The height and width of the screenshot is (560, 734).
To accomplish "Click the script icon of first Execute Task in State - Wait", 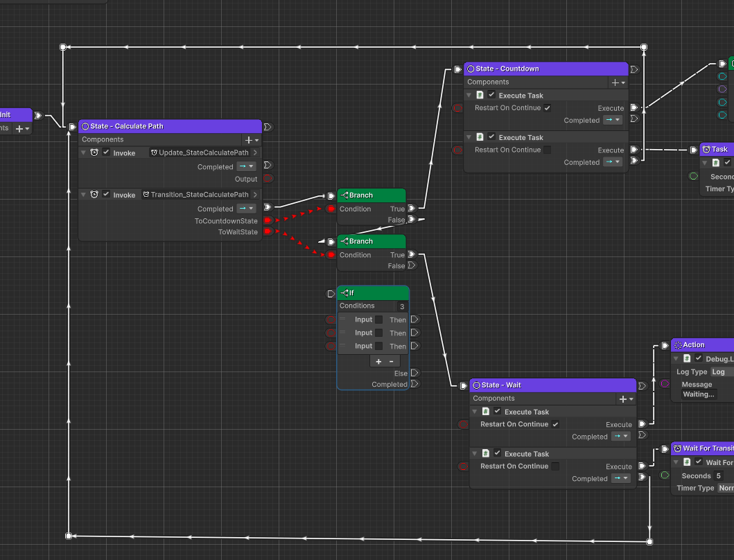I will point(486,412).
